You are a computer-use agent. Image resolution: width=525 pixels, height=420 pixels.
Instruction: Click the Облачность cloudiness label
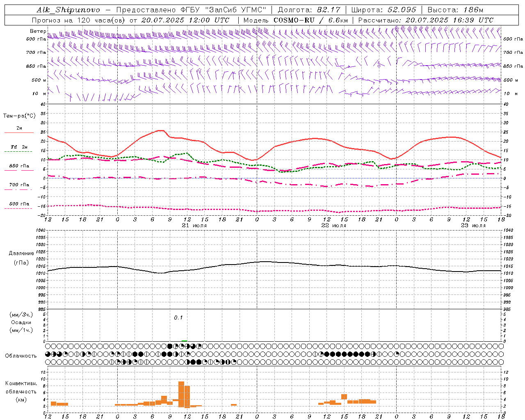tap(21, 356)
